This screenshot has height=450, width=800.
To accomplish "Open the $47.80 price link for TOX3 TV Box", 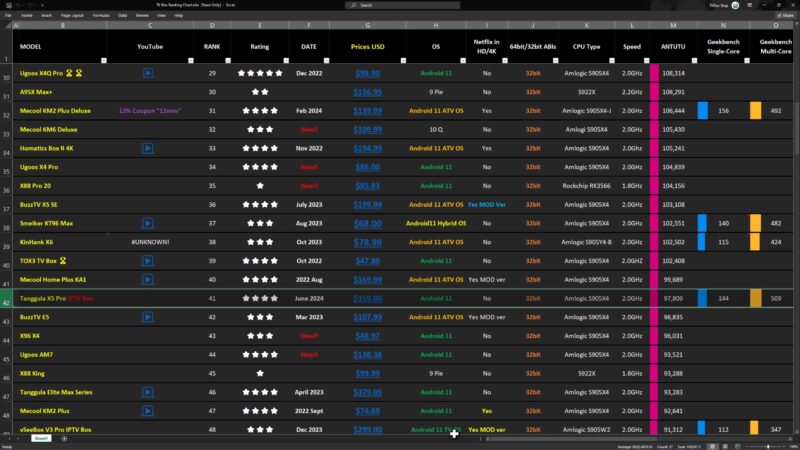I will (x=367, y=261).
